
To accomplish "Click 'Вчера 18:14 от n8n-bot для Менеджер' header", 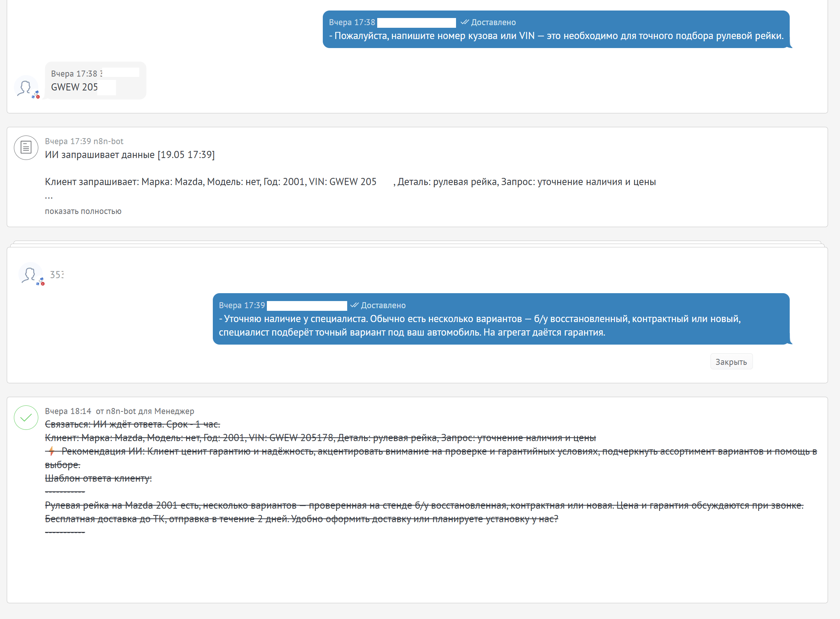I will point(120,411).
